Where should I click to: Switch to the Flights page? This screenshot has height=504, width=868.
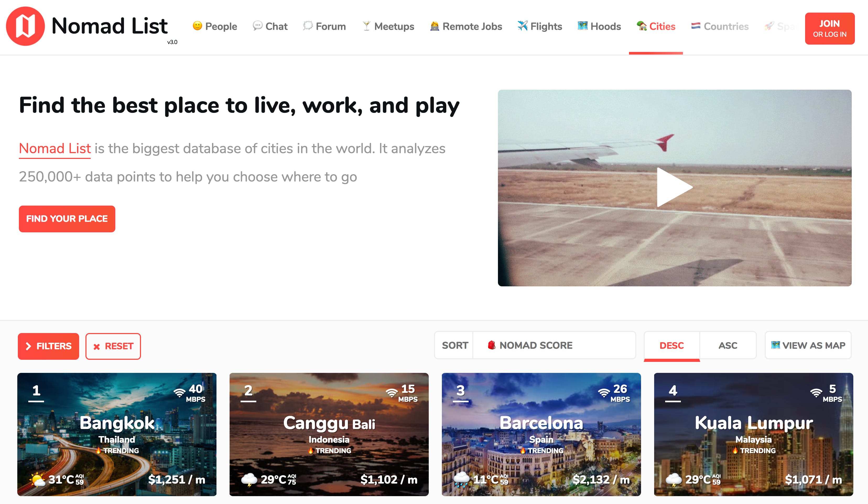tap(540, 26)
